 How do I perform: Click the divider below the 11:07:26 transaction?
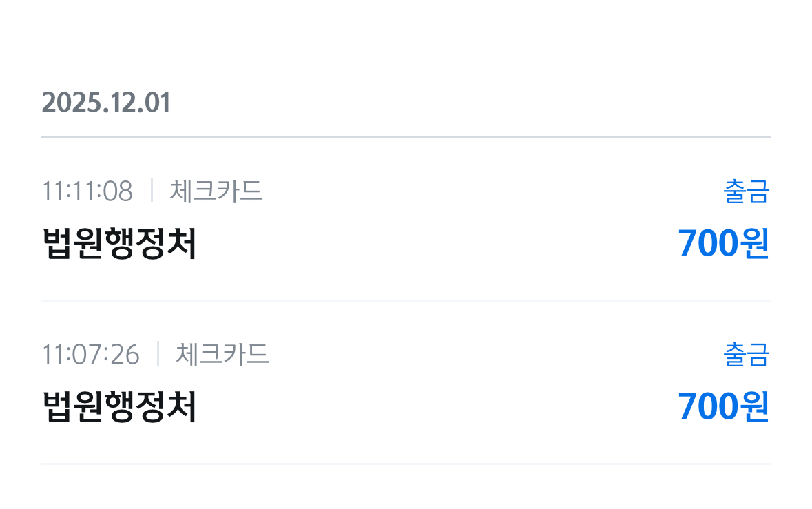tap(406, 464)
